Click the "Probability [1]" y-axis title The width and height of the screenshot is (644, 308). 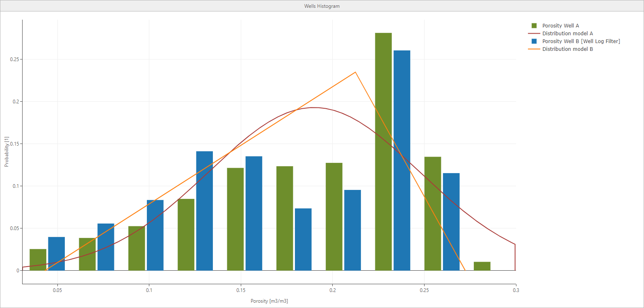coord(6,152)
